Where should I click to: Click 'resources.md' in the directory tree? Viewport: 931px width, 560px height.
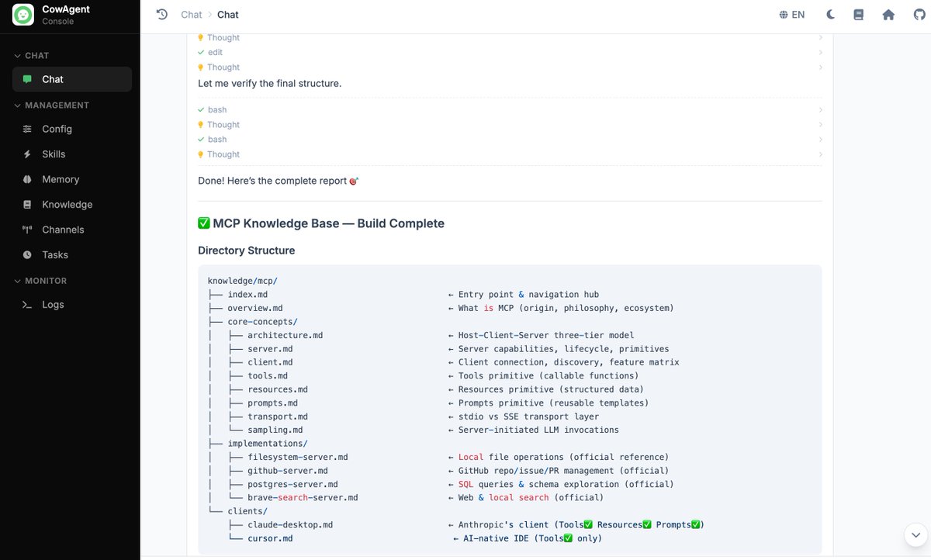point(278,389)
